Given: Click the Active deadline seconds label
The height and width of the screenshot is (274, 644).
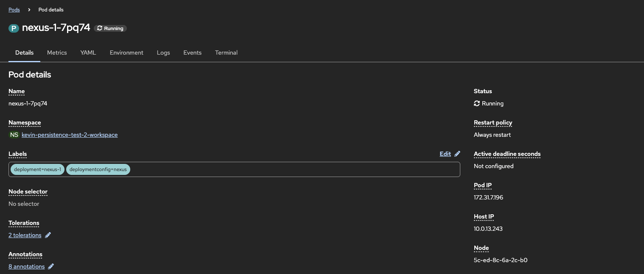Looking at the screenshot, I should click(x=507, y=154).
